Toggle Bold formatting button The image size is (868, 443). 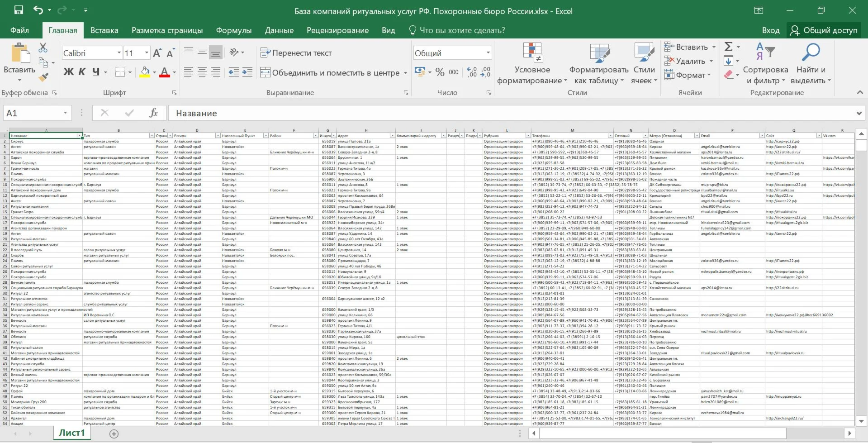click(68, 72)
